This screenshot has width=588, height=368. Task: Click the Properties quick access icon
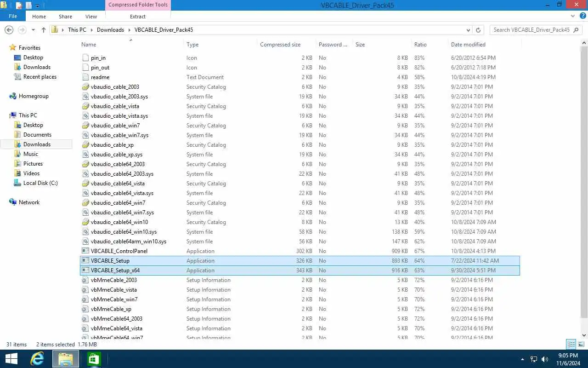point(19,6)
